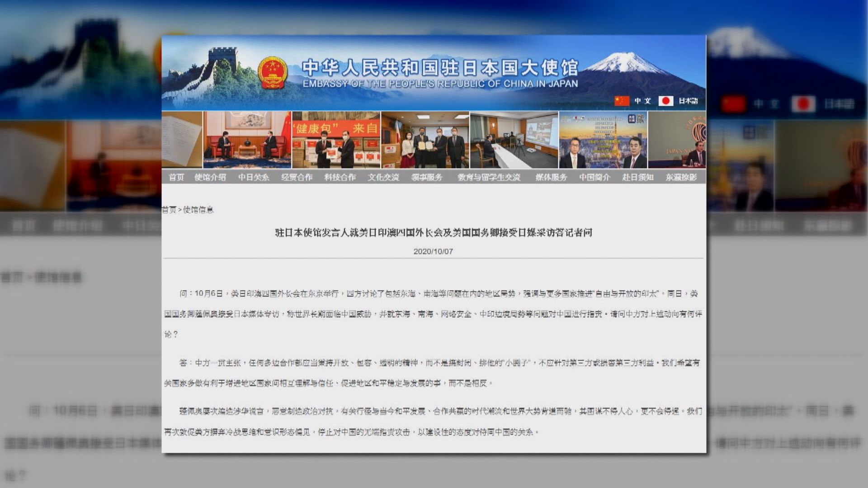Open 经贸合作 in the menu bar
This screenshot has height=488, width=868.
pyautogui.click(x=298, y=178)
